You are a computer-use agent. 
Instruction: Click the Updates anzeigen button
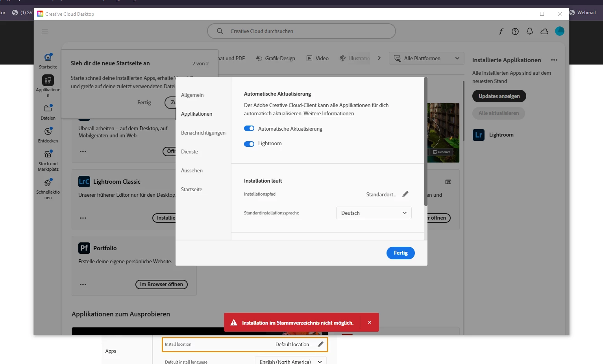click(x=499, y=96)
